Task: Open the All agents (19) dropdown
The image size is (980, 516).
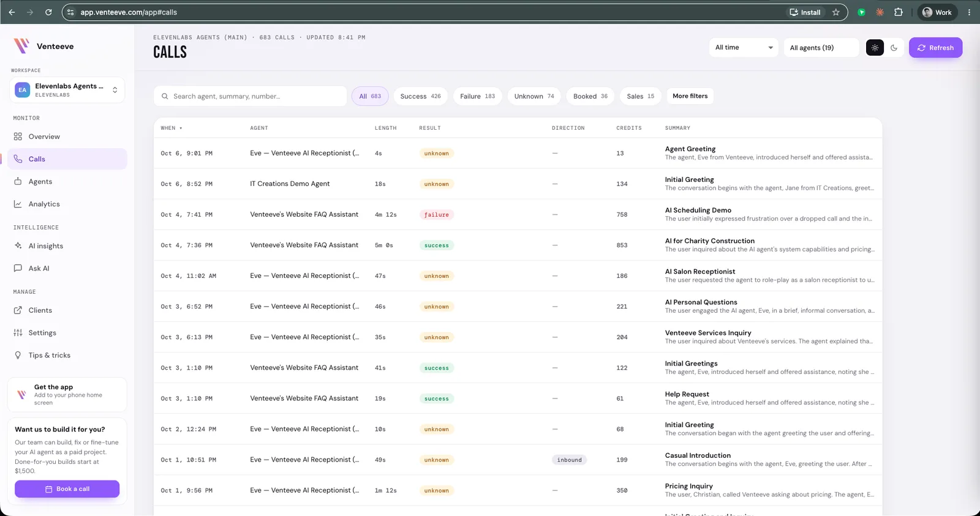Action: (821, 48)
